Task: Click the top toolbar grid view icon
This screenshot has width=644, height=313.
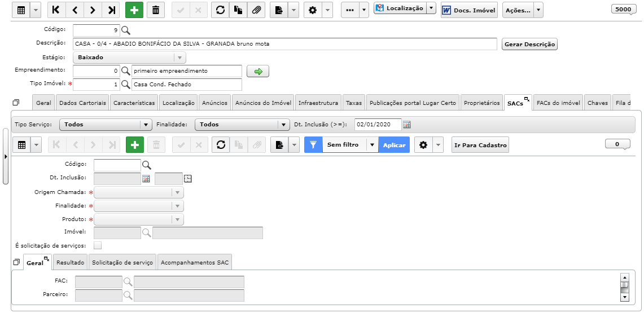Action: click(21, 10)
